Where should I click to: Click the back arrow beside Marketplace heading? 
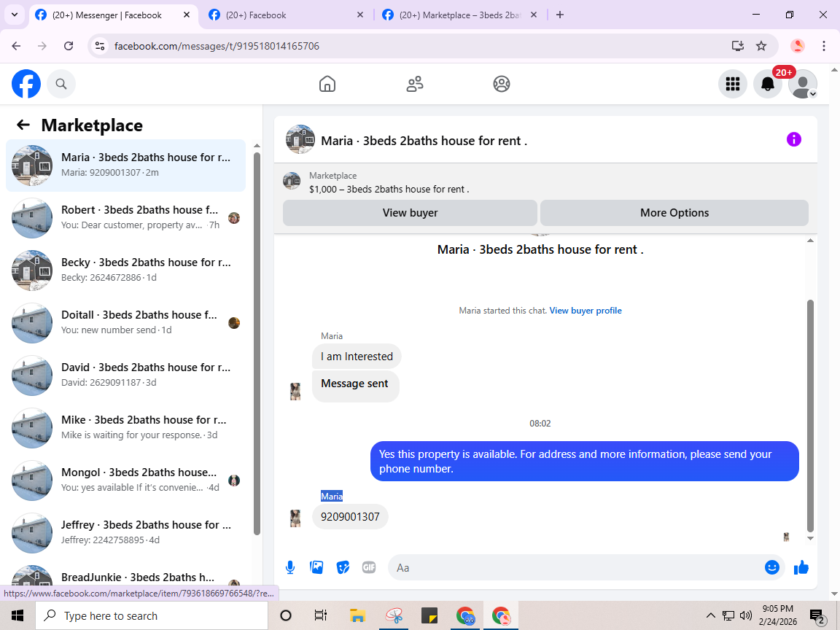point(23,125)
